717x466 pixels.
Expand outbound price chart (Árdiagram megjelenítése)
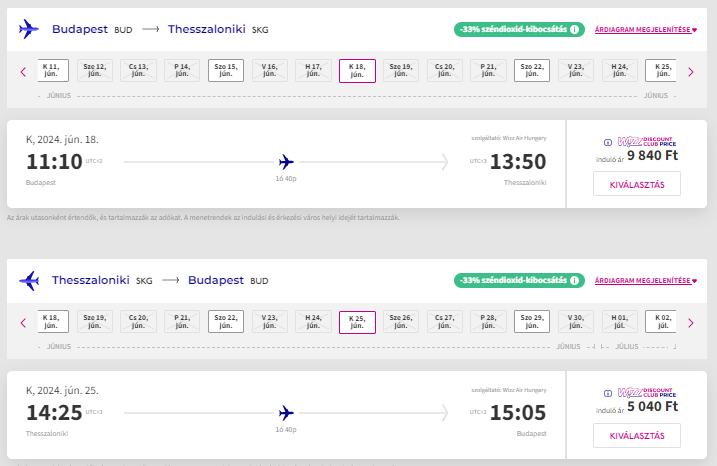click(646, 30)
